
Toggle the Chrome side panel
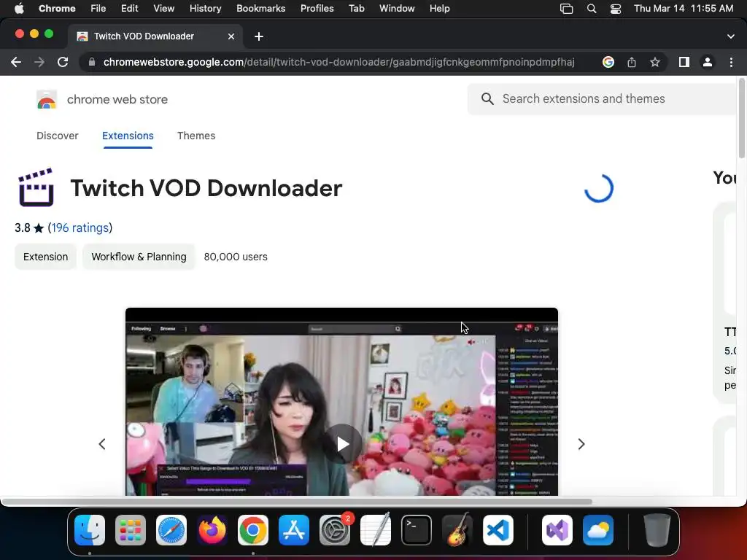[684, 62]
